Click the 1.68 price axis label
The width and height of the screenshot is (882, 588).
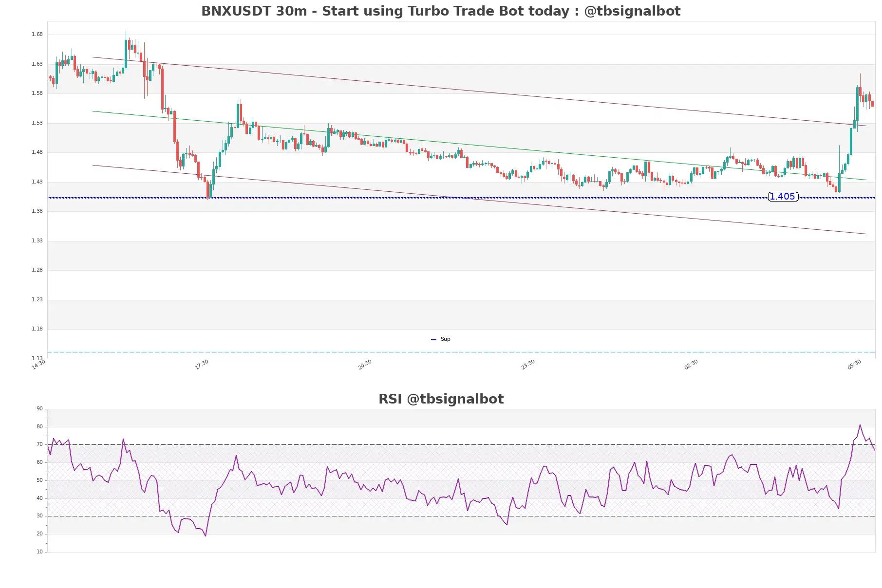[x=37, y=34]
